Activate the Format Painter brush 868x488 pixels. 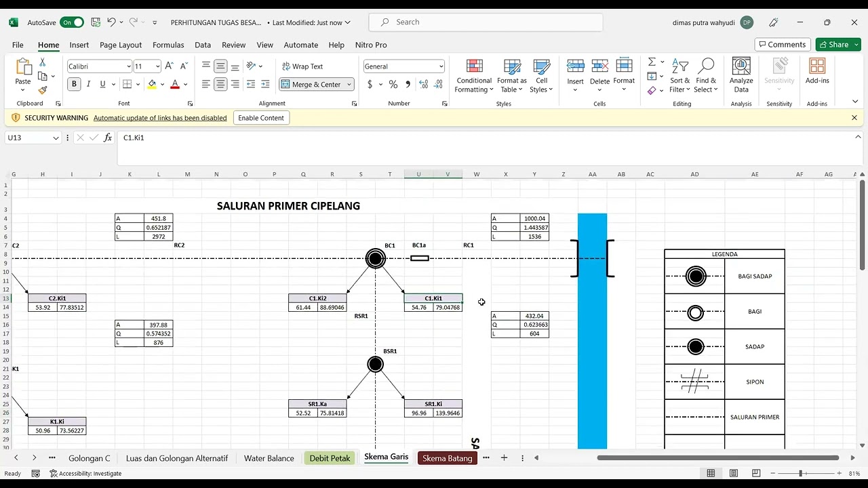point(42,90)
